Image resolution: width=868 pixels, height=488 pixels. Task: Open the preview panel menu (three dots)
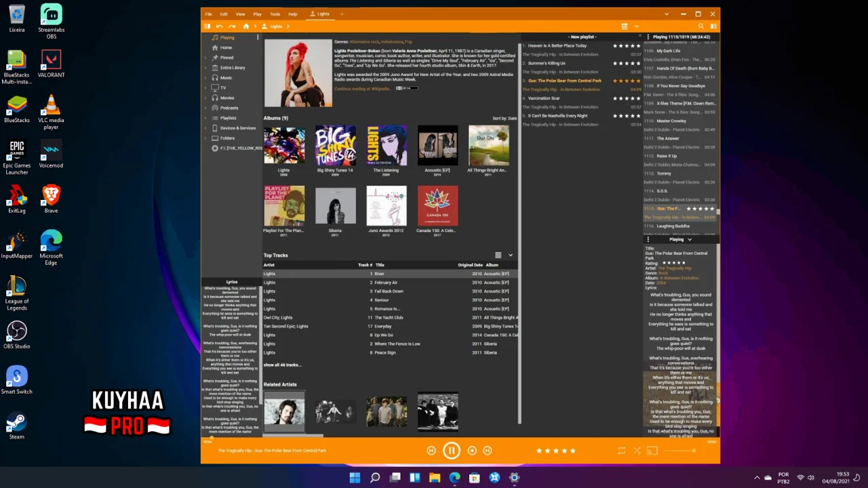(x=648, y=239)
